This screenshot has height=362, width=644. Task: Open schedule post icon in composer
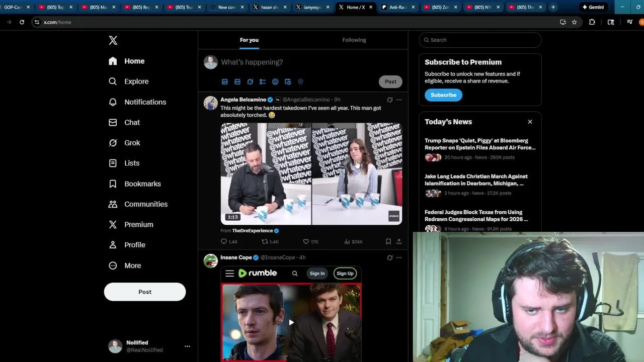[x=288, y=81]
